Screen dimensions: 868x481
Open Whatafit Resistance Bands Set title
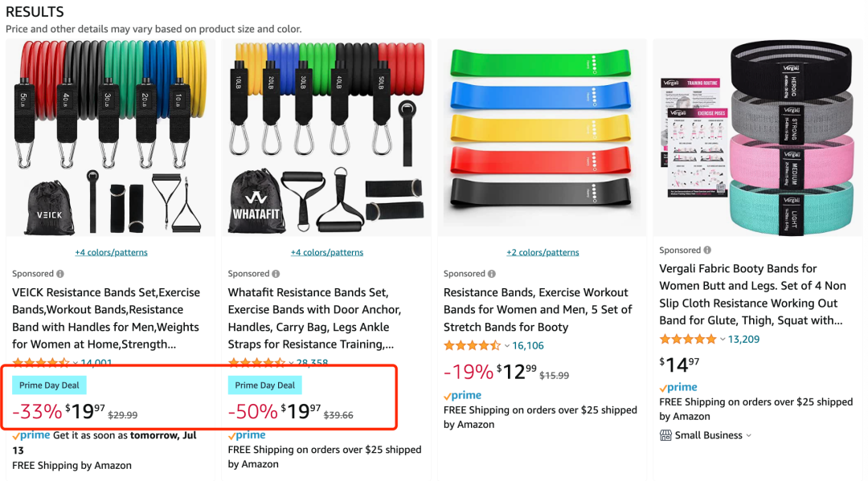pos(314,318)
